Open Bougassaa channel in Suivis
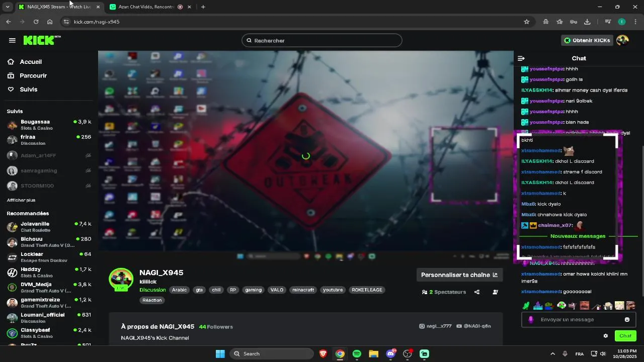 click(x=49, y=125)
